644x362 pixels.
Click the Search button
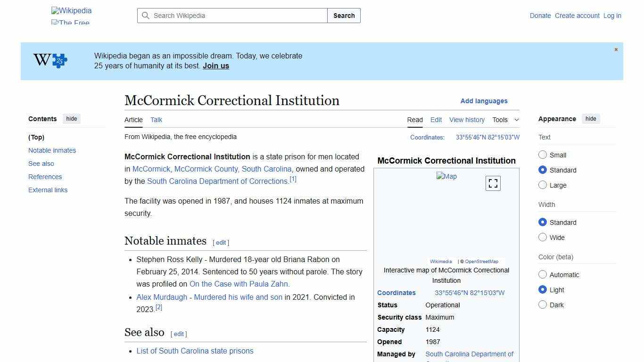[344, 15]
